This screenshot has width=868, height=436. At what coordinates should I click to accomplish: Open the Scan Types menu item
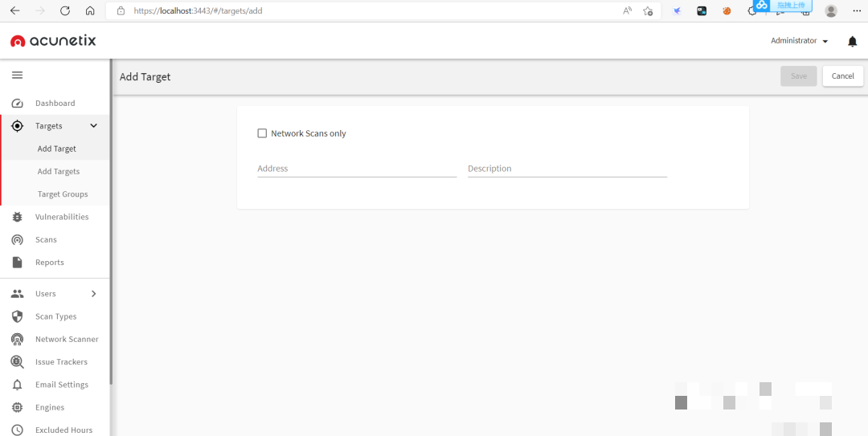[x=55, y=316]
